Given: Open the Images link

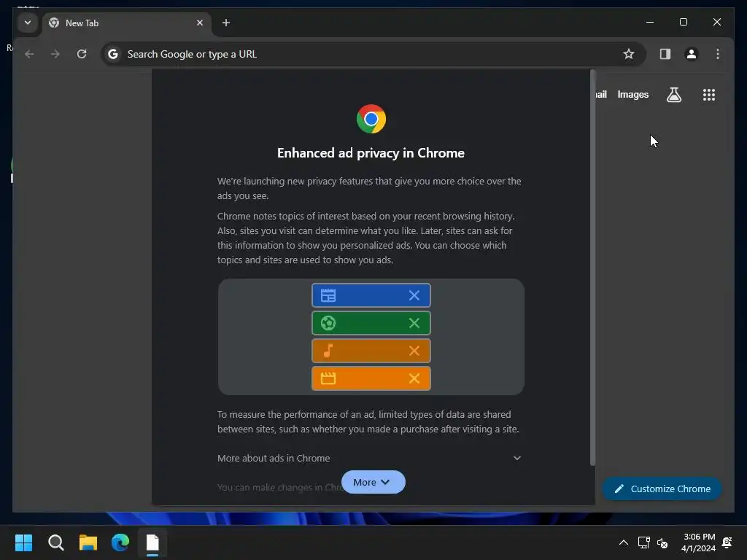Looking at the screenshot, I should (x=632, y=94).
